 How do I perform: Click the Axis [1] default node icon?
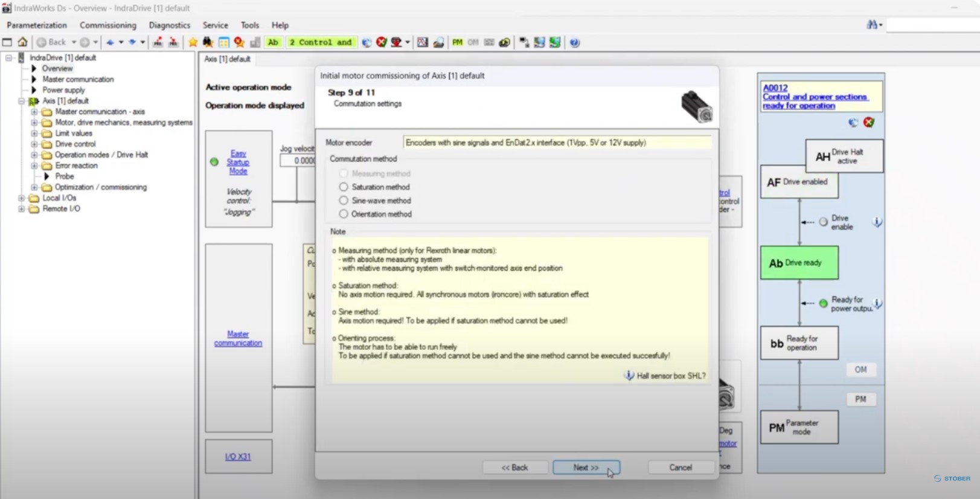click(34, 101)
